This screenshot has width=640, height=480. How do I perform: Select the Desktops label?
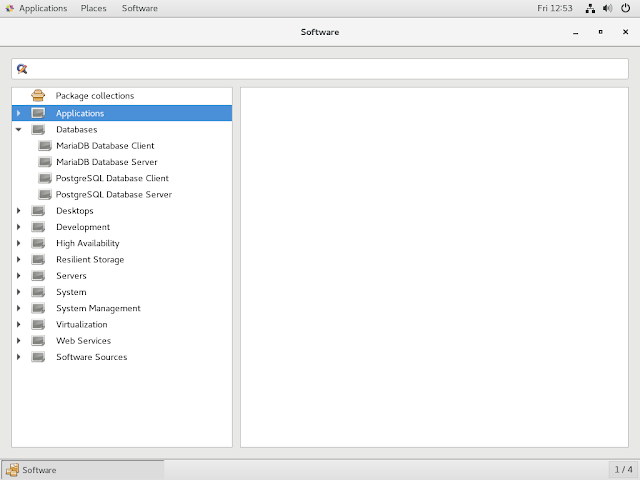75,211
